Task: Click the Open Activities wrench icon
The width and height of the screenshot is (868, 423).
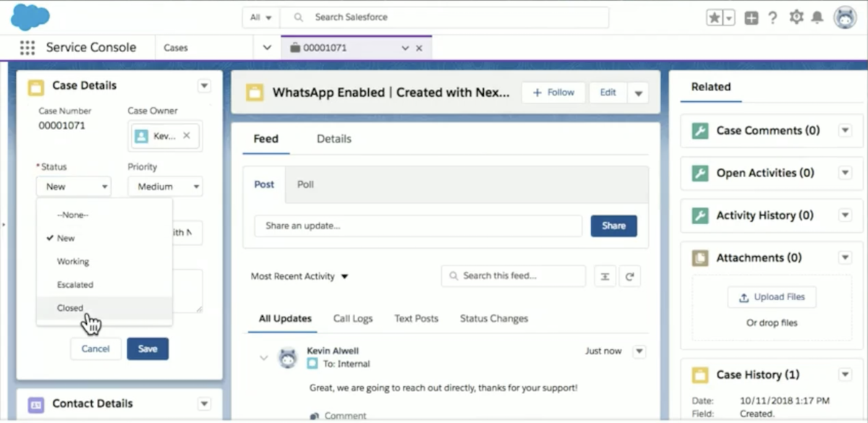Action: click(x=700, y=174)
